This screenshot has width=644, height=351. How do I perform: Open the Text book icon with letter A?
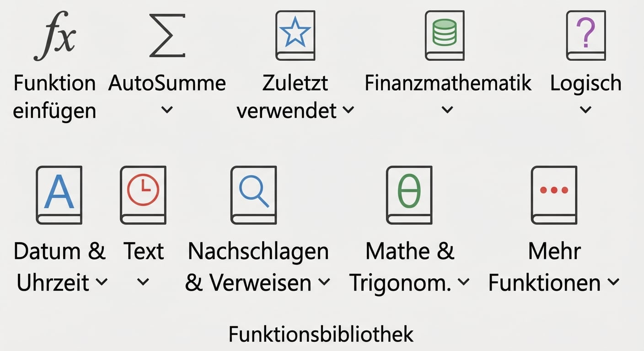tap(143, 194)
